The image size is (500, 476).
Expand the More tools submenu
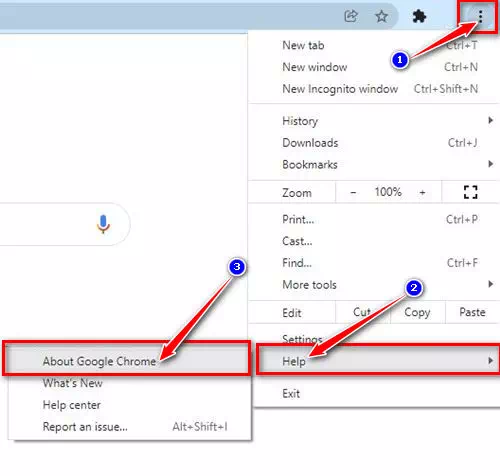pyautogui.click(x=374, y=285)
